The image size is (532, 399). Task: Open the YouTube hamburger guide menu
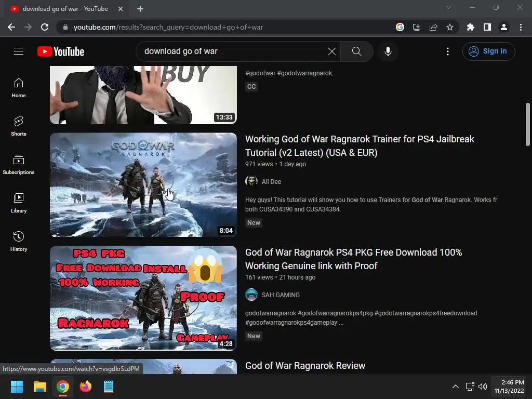tap(19, 51)
